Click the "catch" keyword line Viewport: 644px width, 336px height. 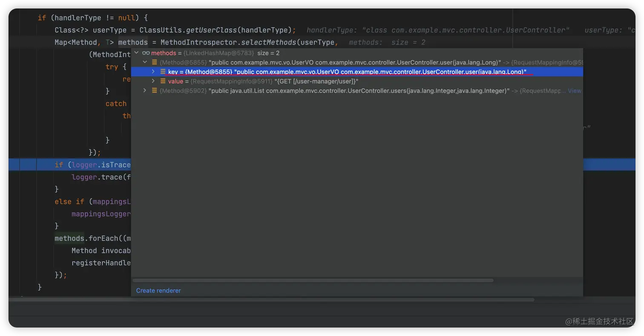point(116,103)
